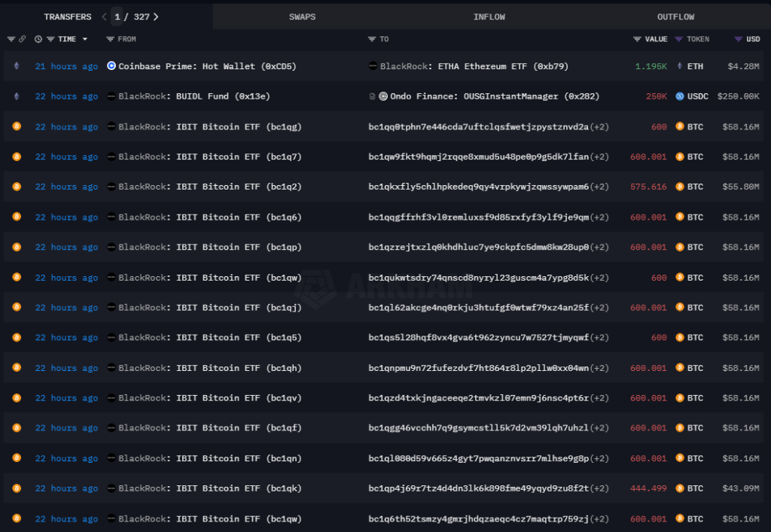
Task: Expand (+2) after address bc1qqgffrhf3vl0remlu
Action: [x=599, y=217]
